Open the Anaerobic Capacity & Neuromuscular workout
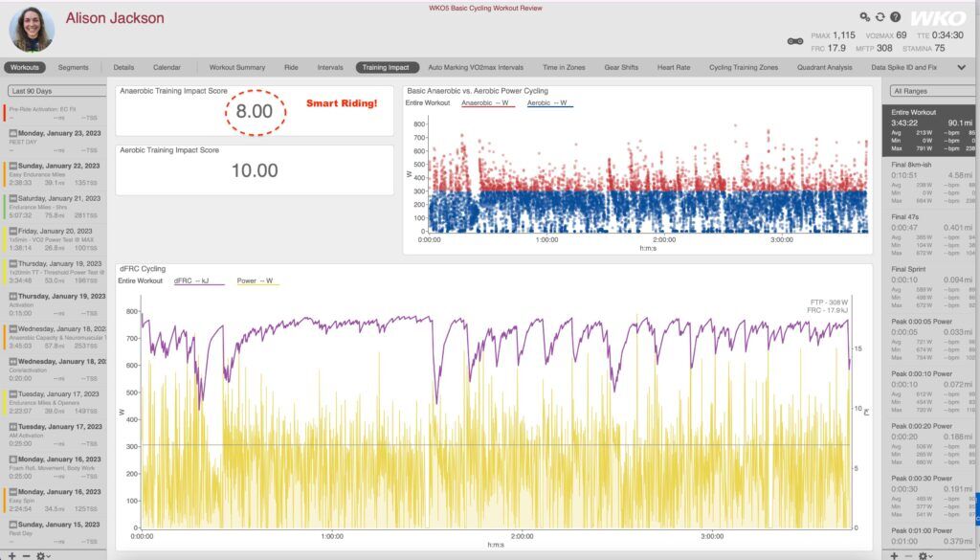The height and width of the screenshot is (560, 980). 55,337
